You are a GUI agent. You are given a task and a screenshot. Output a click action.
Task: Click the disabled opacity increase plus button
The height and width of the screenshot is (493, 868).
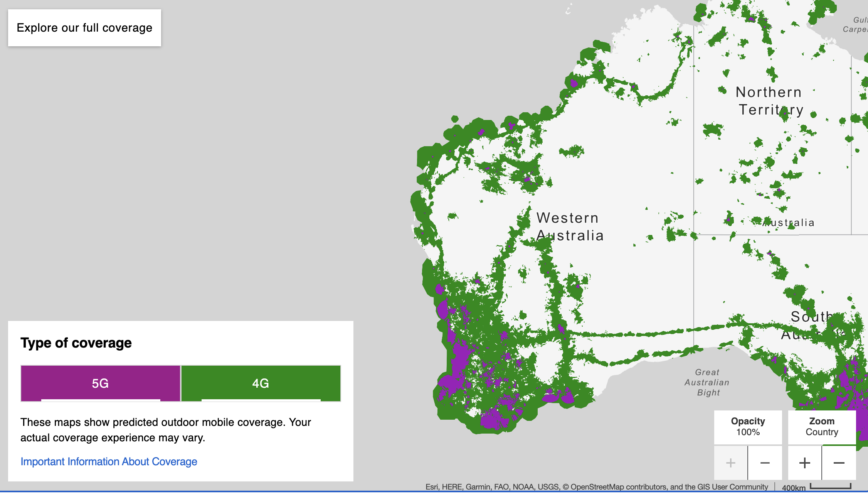(731, 463)
